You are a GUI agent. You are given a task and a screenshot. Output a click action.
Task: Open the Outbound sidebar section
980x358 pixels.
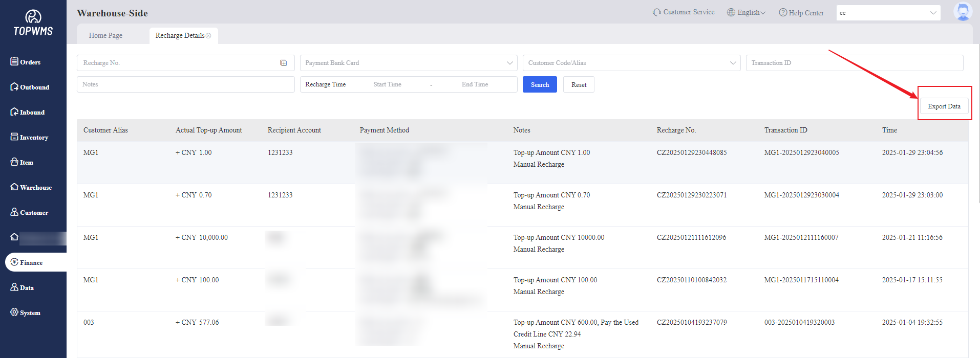30,87
